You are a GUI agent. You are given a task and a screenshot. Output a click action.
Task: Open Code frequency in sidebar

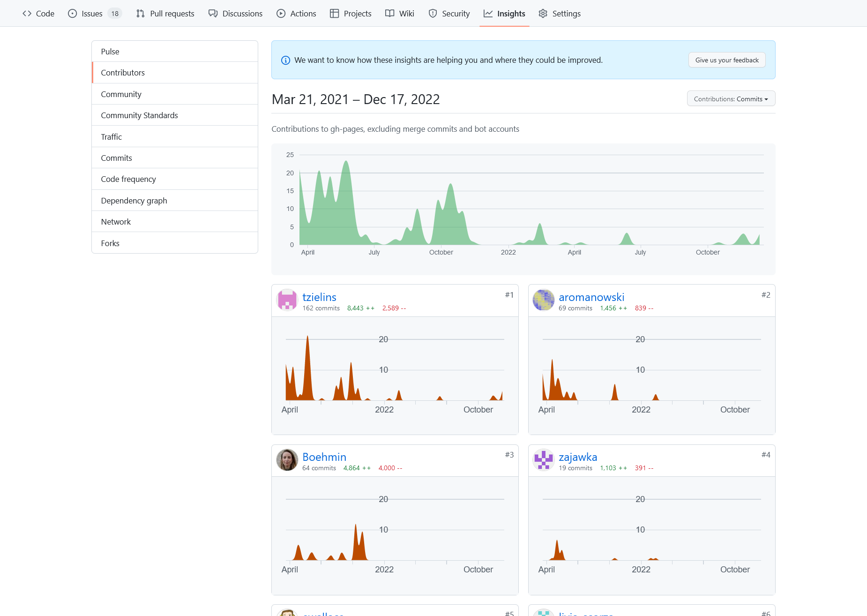point(175,179)
